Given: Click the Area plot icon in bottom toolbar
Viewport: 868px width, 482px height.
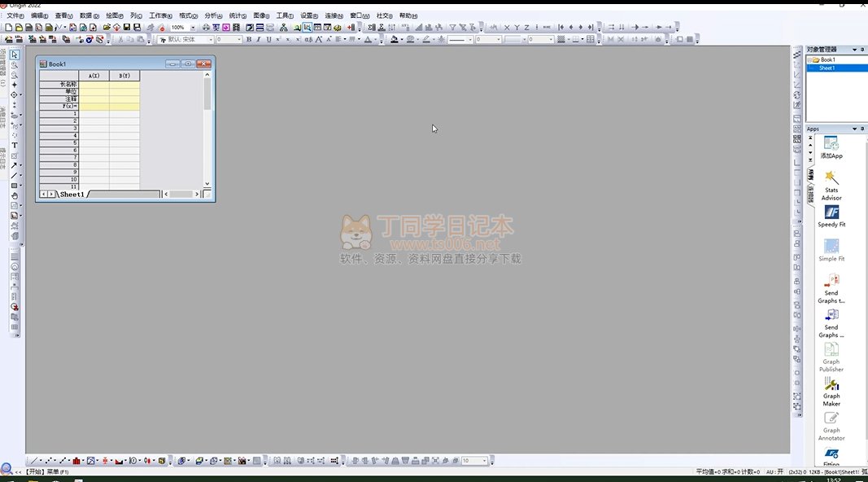Looking at the screenshot, I should pos(119,460).
